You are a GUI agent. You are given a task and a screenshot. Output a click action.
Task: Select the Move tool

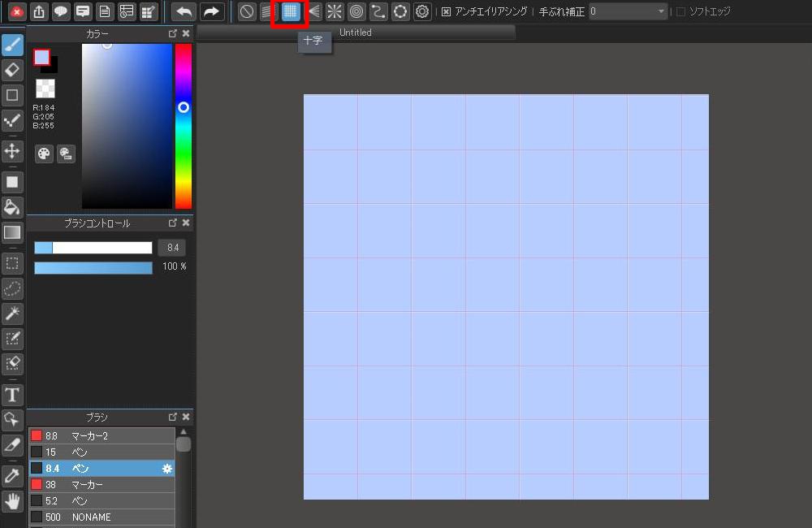pyautogui.click(x=12, y=151)
